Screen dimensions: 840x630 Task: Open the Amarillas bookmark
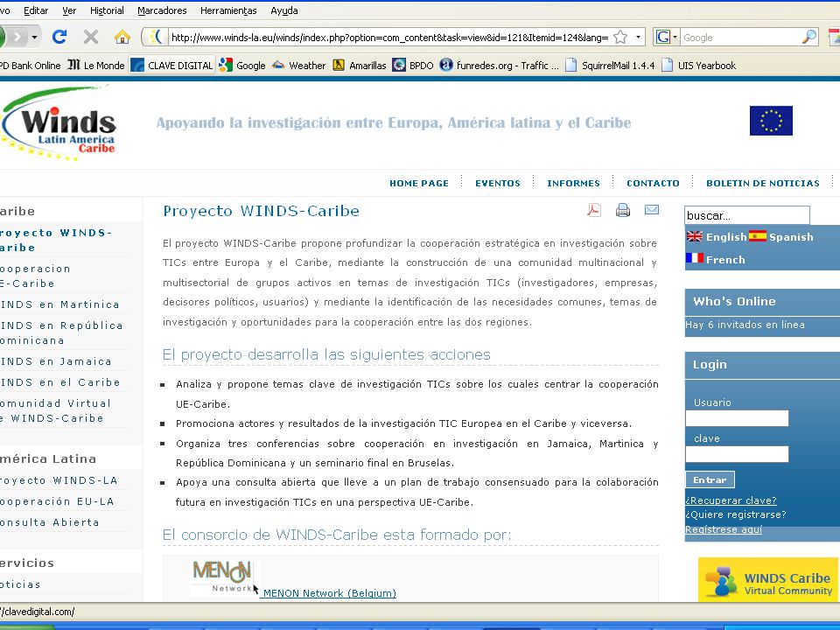[360, 66]
